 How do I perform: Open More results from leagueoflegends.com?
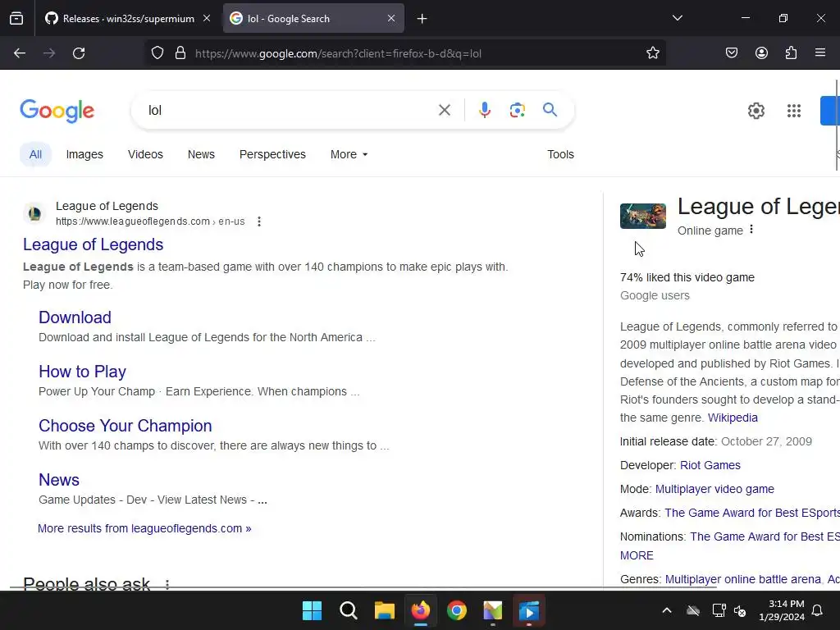144,528
